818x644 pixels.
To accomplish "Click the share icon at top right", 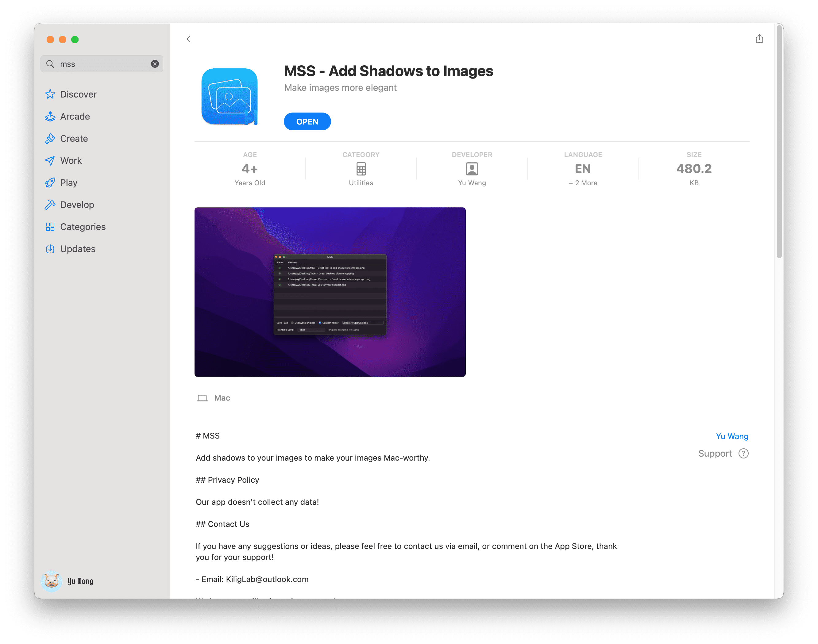I will 759,39.
